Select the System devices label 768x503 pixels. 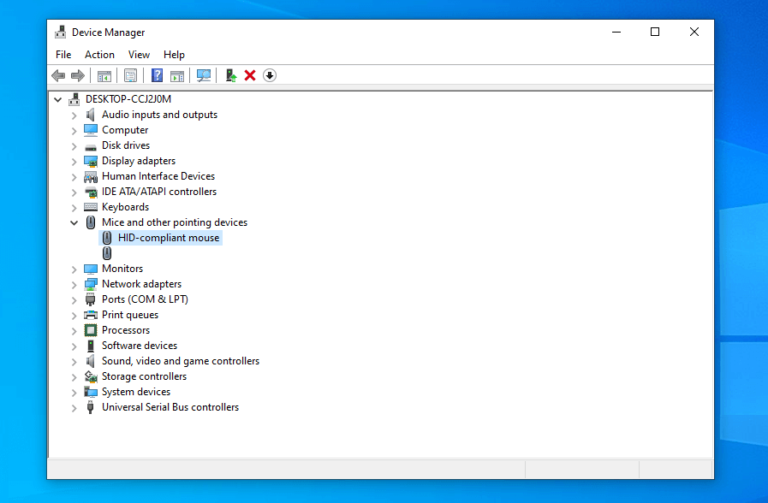point(136,392)
